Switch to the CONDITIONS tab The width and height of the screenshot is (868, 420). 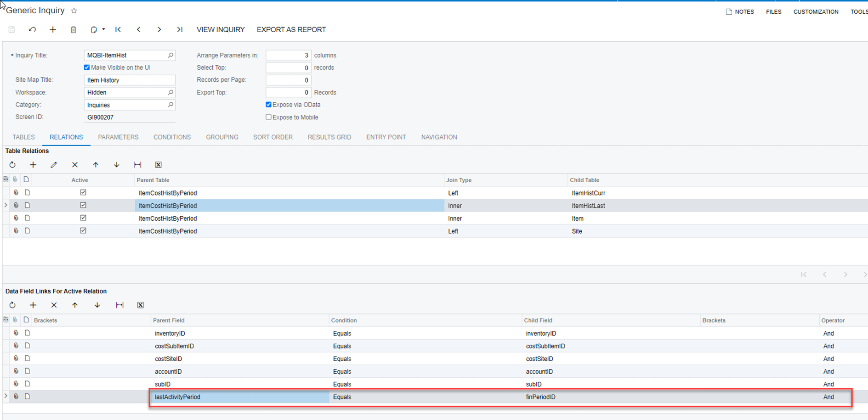coord(172,137)
